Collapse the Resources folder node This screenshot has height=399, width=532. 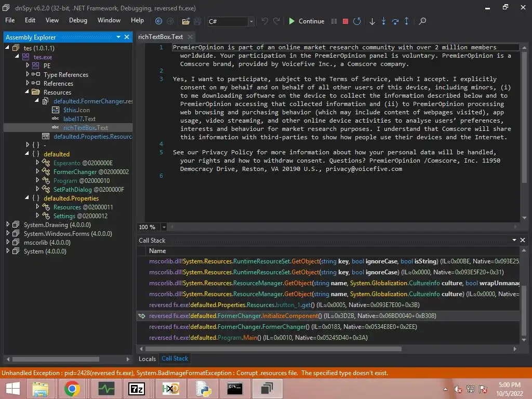27,91
